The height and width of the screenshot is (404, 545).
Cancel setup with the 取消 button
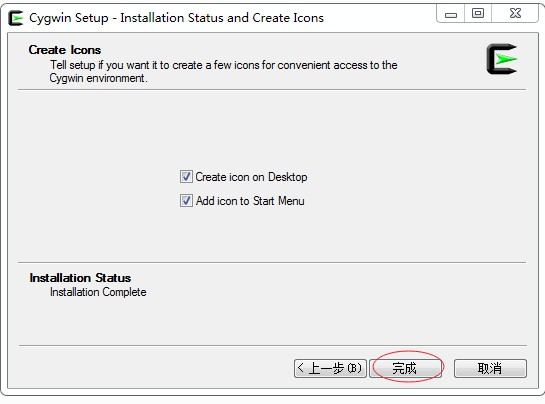coord(490,368)
